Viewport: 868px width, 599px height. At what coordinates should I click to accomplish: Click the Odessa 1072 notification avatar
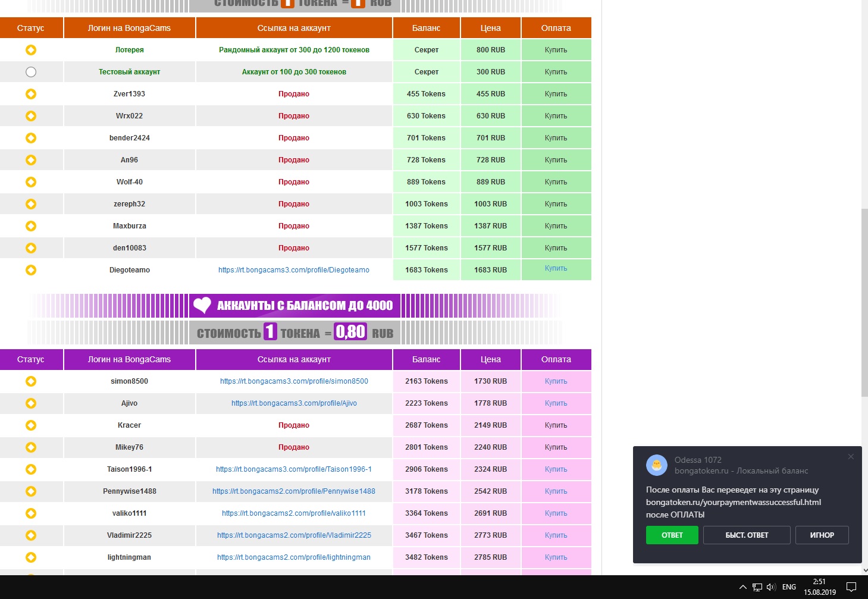coord(657,465)
